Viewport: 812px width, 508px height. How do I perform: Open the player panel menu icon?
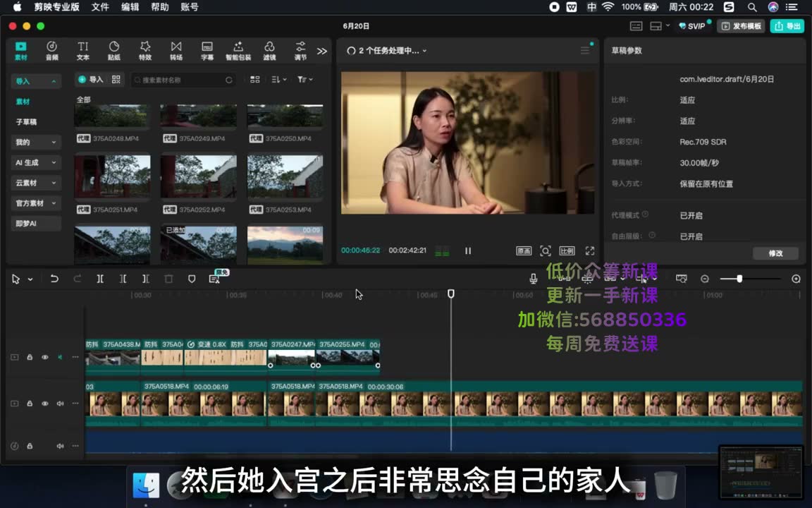pyautogui.click(x=585, y=50)
